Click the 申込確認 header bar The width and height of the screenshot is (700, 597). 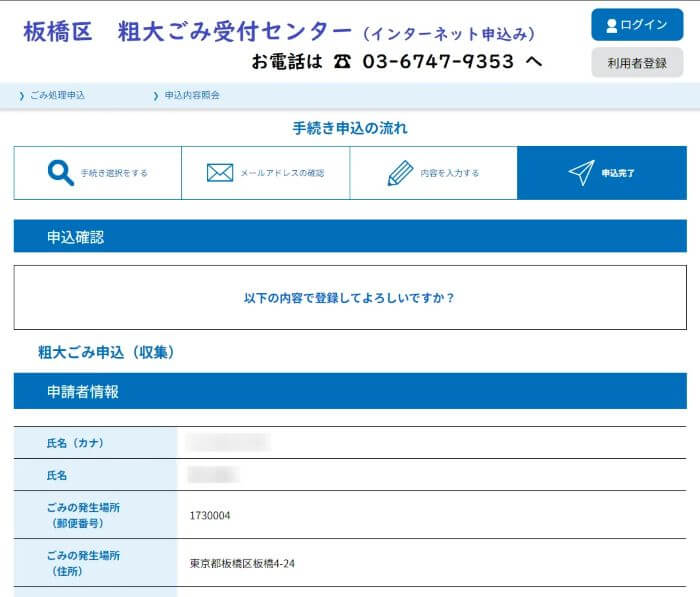[350, 236]
